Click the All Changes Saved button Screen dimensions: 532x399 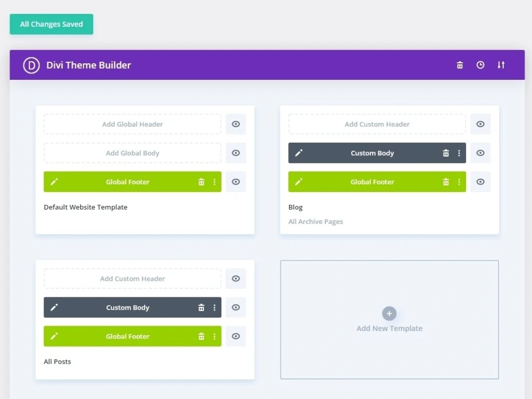[x=51, y=24]
